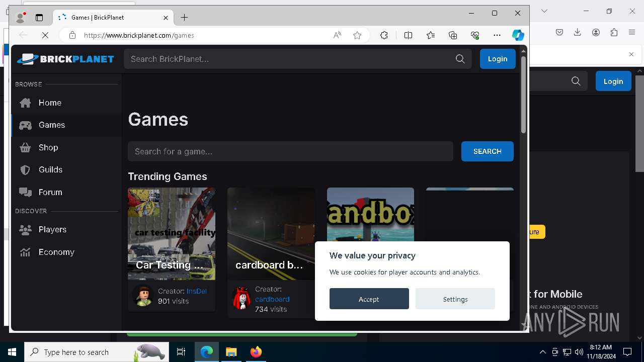This screenshot has width=644, height=362.
Task: Open File Explorer from taskbar
Action: [231, 352]
